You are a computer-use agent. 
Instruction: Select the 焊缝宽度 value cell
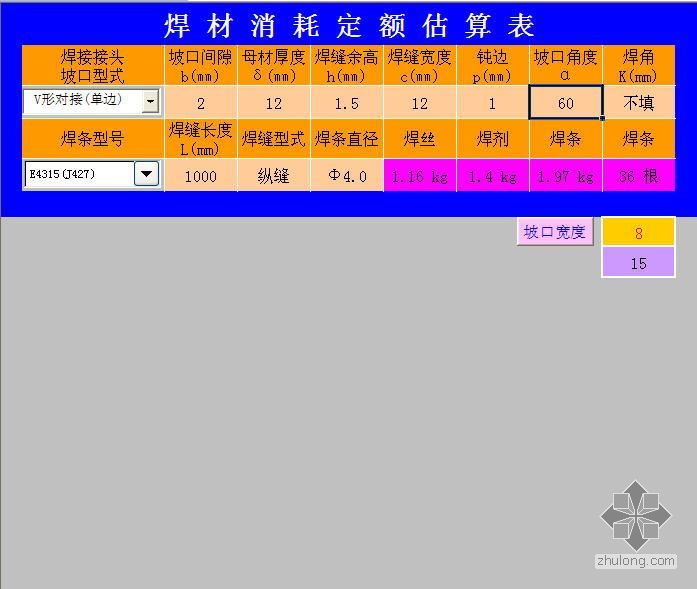[420, 103]
